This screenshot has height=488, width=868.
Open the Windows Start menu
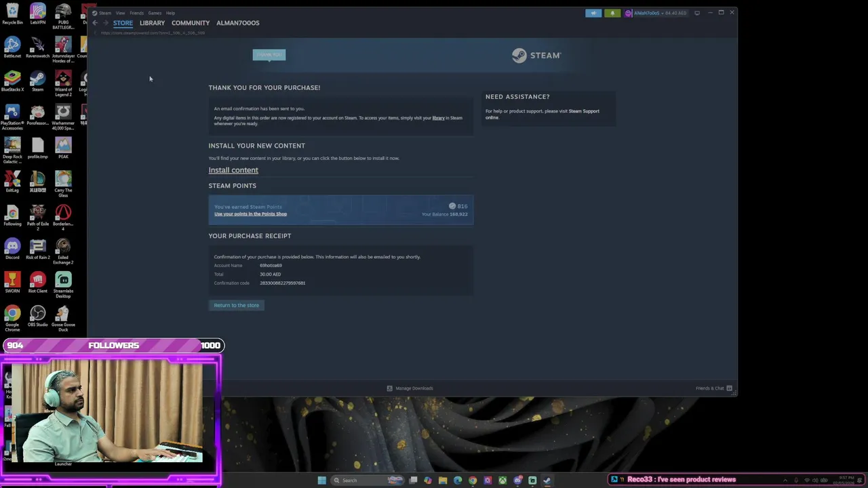click(x=321, y=480)
